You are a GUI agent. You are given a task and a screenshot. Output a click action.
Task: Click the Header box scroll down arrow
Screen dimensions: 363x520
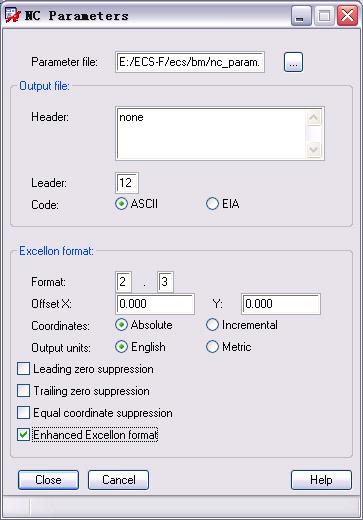(314, 149)
